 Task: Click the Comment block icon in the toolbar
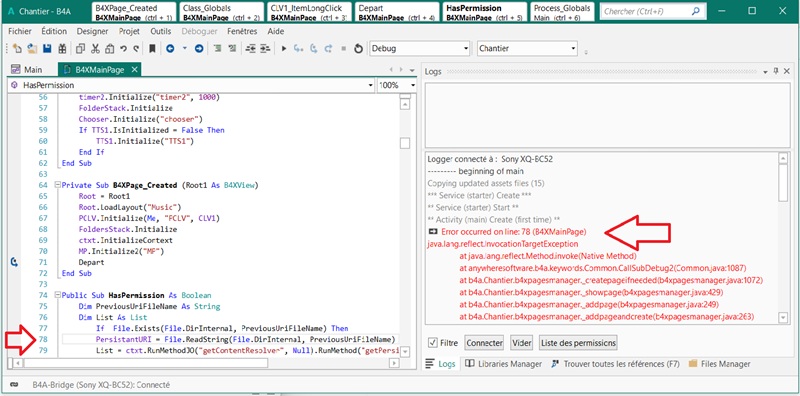click(218, 49)
